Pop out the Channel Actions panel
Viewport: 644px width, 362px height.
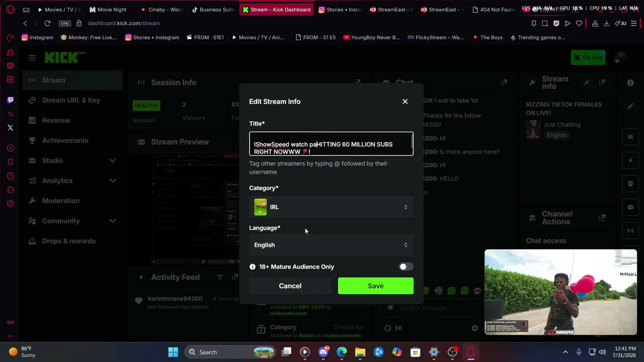(x=602, y=218)
